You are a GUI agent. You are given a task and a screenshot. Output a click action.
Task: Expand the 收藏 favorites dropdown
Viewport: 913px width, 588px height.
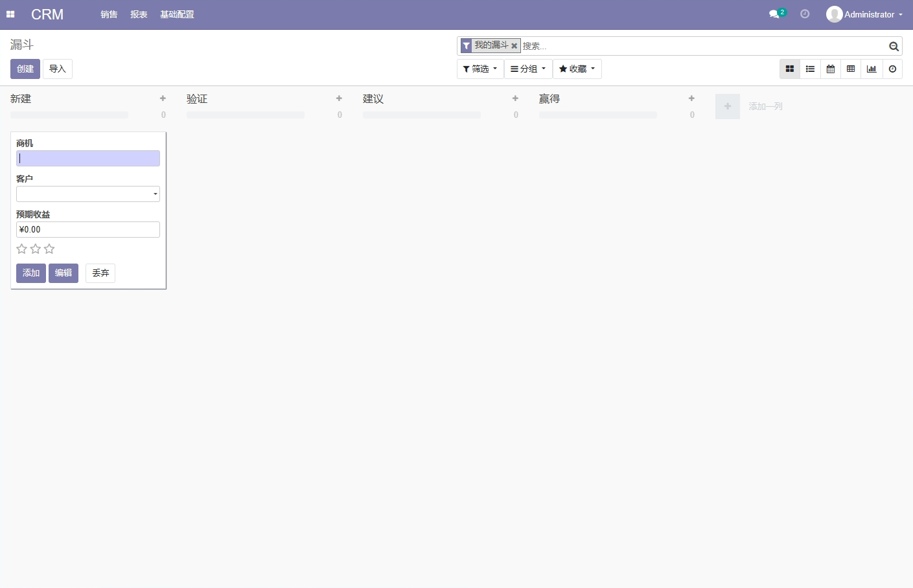576,69
